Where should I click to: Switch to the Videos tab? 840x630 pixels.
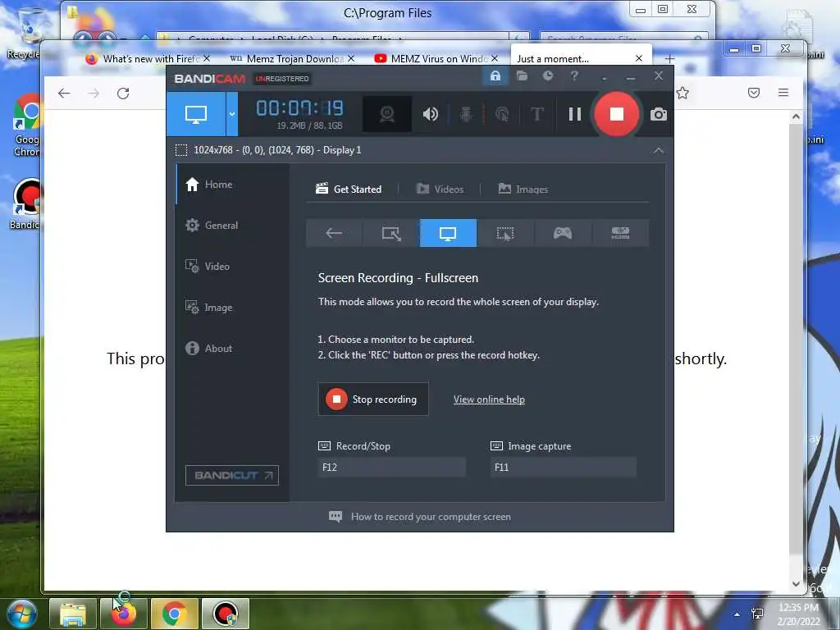(440, 189)
